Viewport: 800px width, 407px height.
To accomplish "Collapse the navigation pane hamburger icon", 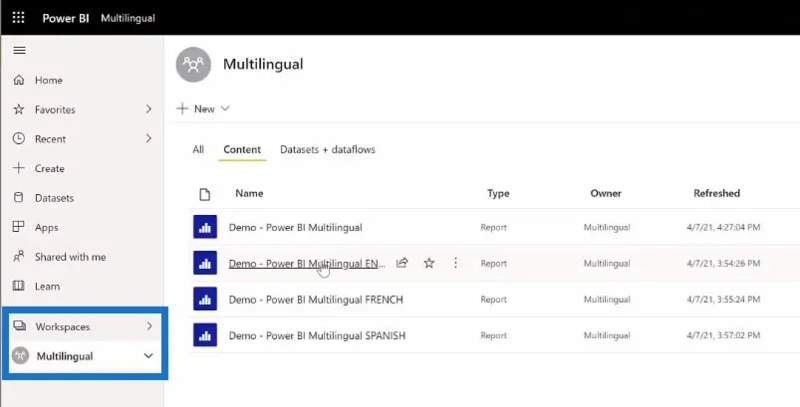I will (x=19, y=50).
